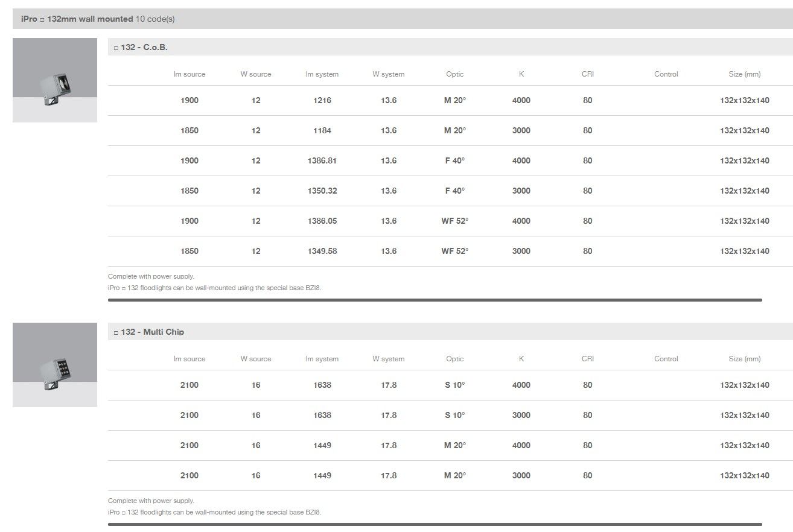Image resolution: width=793 pixels, height=532 pixels.
Task: Click the BZI8 base note under the Multi Chip table
Action: (x=215, y=512)
